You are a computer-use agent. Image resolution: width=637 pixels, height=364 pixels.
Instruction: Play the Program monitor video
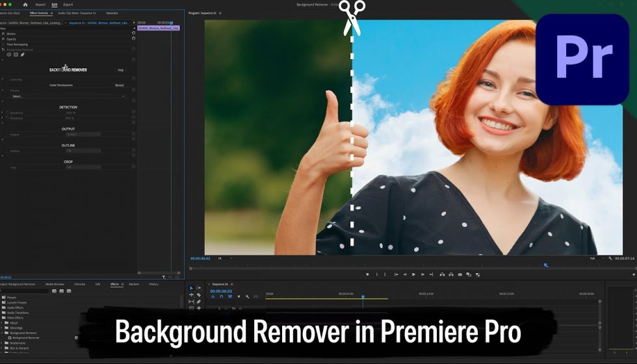tap(413, 274)
